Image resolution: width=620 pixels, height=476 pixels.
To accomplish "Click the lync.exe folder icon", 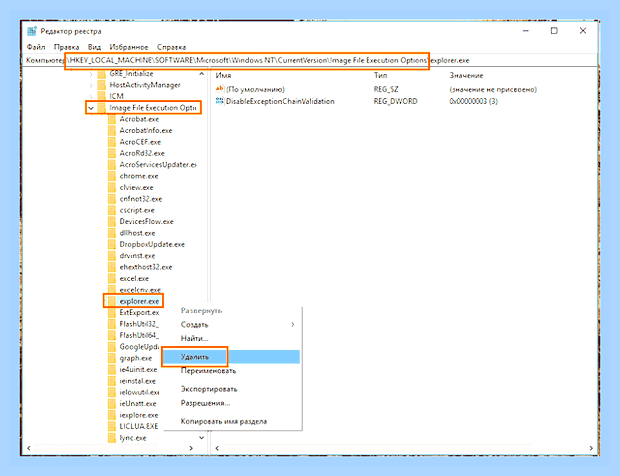I will pos(112,438).
